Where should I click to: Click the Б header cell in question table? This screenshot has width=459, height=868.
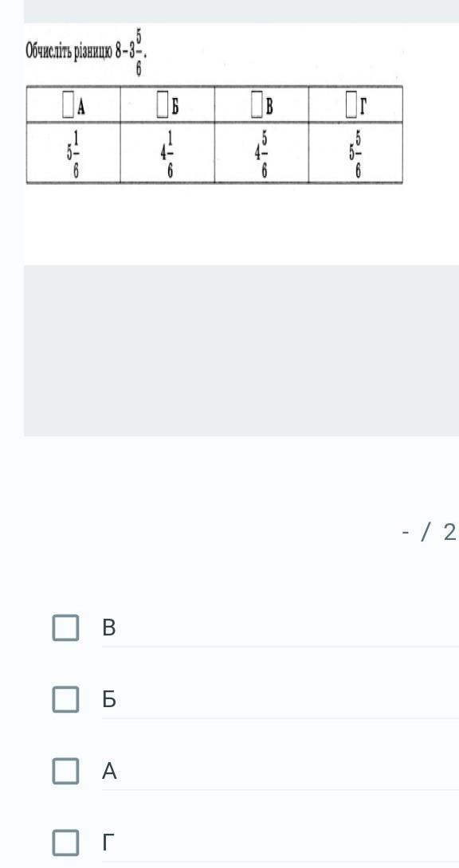point(168,105)
